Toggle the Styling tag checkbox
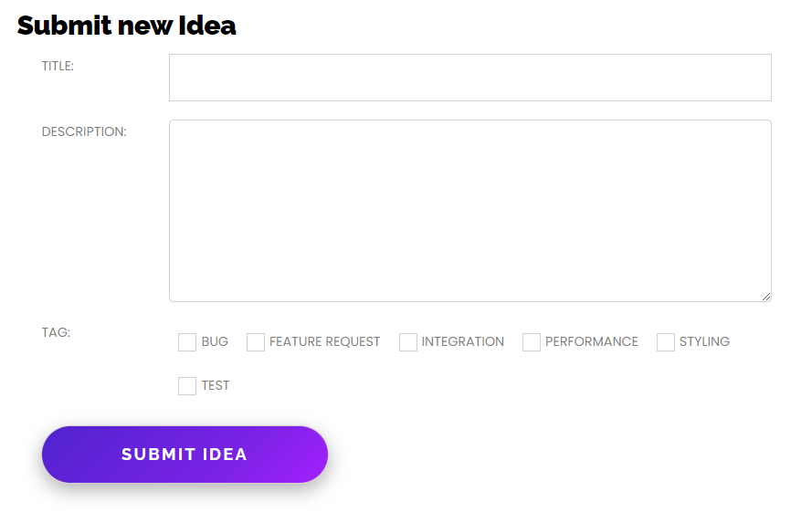This screenshot has width=812, height=523. click(666, 342)
